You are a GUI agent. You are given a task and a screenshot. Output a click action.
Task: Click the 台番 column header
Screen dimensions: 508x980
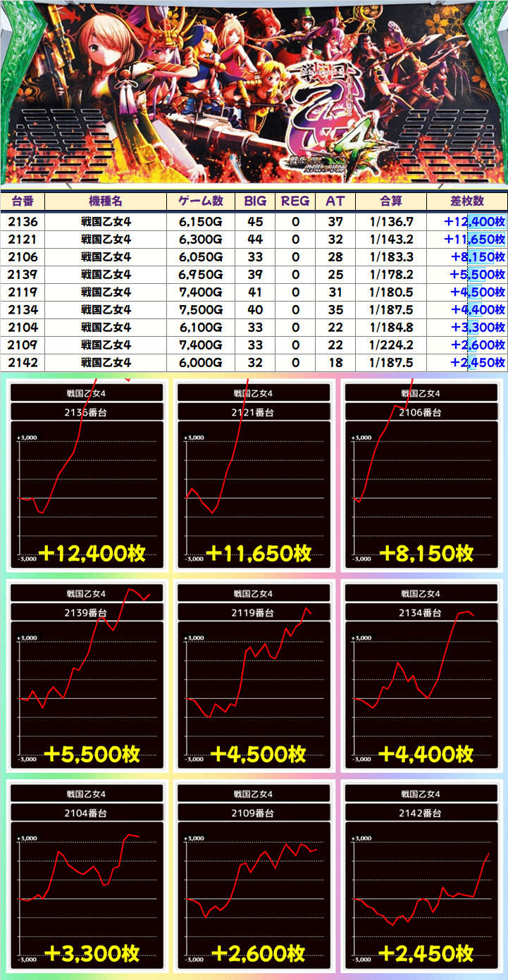pyautogui.click(x=23, y=201)
